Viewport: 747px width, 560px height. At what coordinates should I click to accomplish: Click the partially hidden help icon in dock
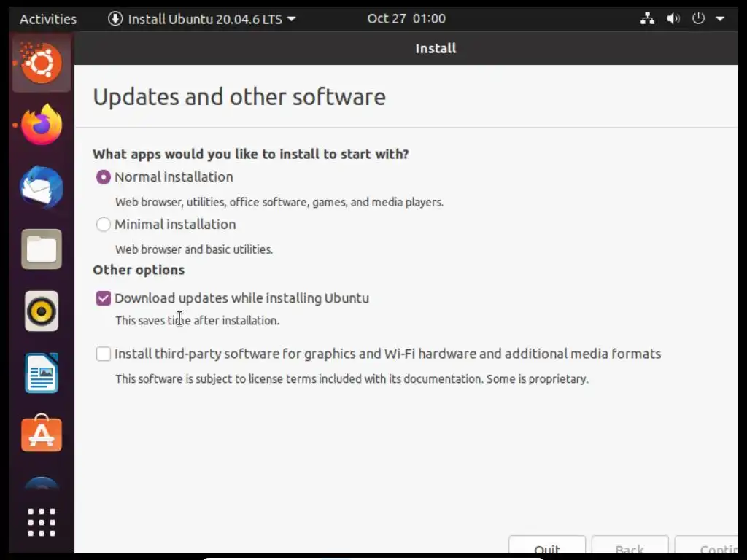pyautogui.click(x=42, y=483)
